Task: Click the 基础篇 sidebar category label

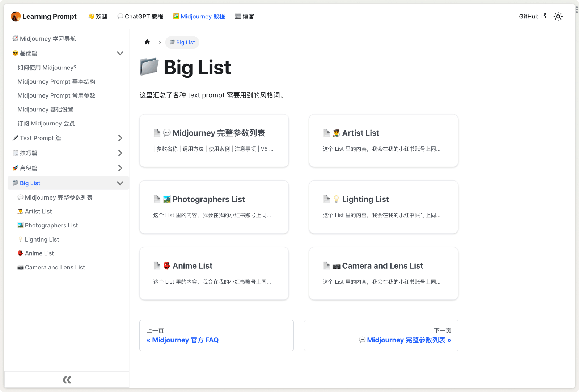Action: pyautogui.click(x=29, y=53)
